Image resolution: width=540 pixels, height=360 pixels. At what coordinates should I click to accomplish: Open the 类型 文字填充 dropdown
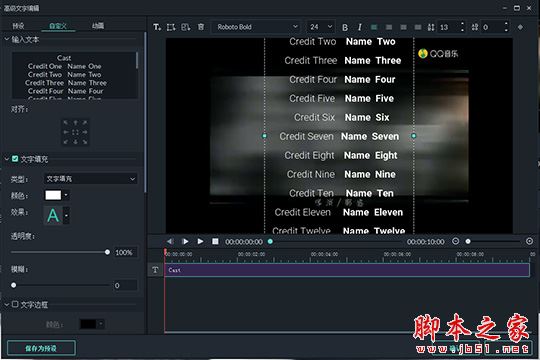pyautogui.click(x=91, y=179)
